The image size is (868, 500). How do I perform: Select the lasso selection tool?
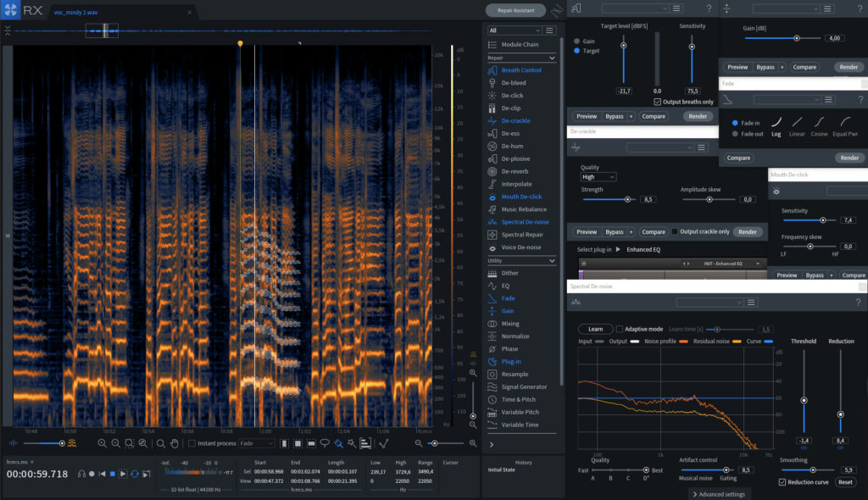point(325,443)
